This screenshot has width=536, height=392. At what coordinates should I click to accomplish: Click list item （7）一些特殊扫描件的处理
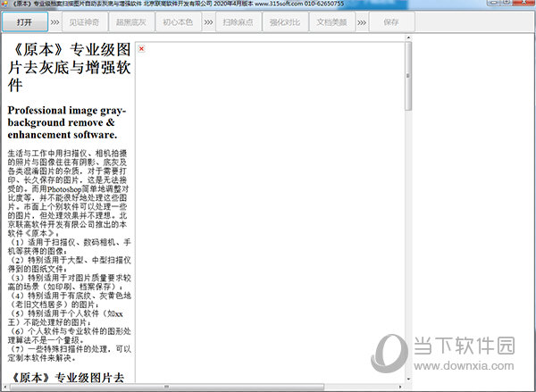70,354
